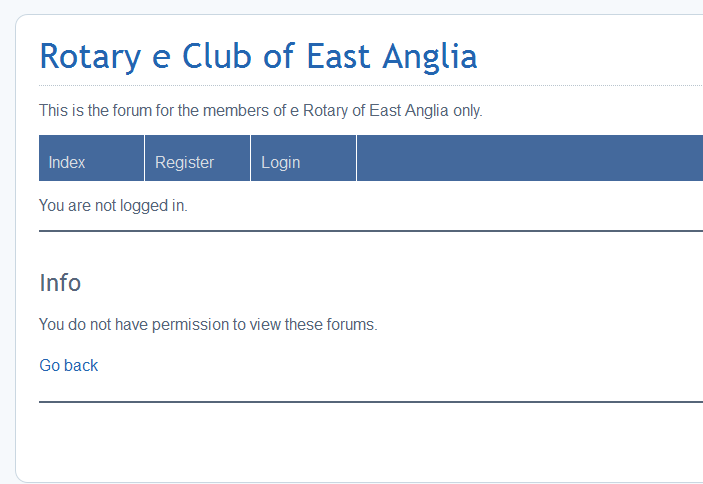
Task: Click the word 'Anglia' in the page title
Action: click(x=430, y=57)
